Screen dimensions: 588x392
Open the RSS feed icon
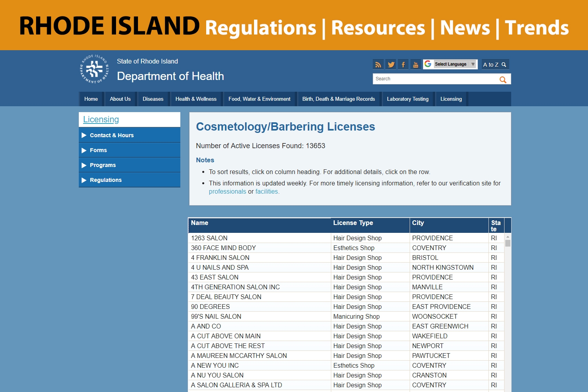coord(378,65)
